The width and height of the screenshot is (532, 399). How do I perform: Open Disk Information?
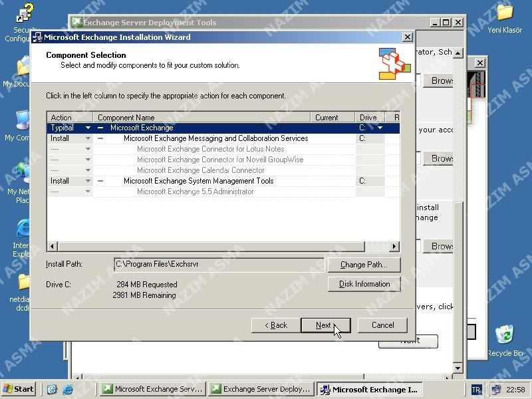[x=364, y=284]
